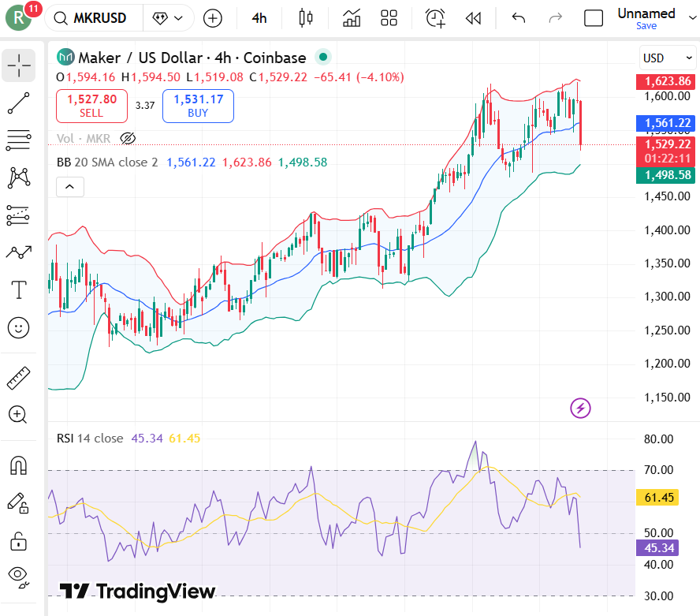
Task: Select the text annotation tool
Action: [19, 289]
